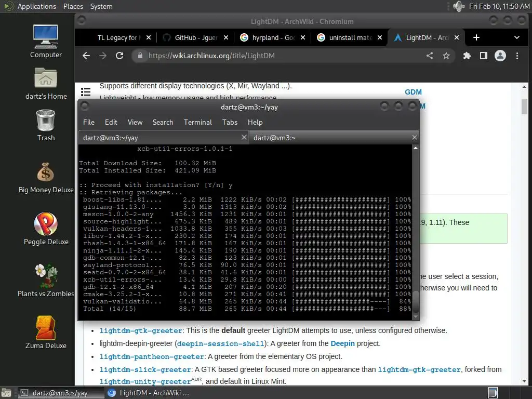Open a new Chromium tab with plus
Screen dimensions: 532x399
pos(476,37)
